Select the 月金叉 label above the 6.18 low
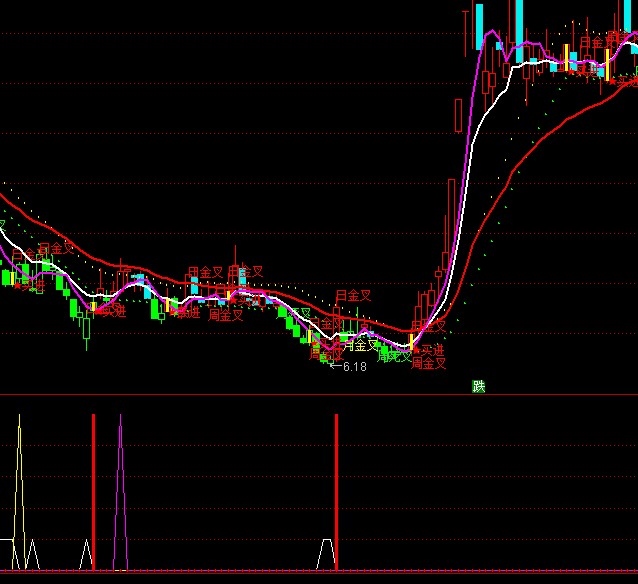This screenshot has height=584, width=638. pos(353,295)
